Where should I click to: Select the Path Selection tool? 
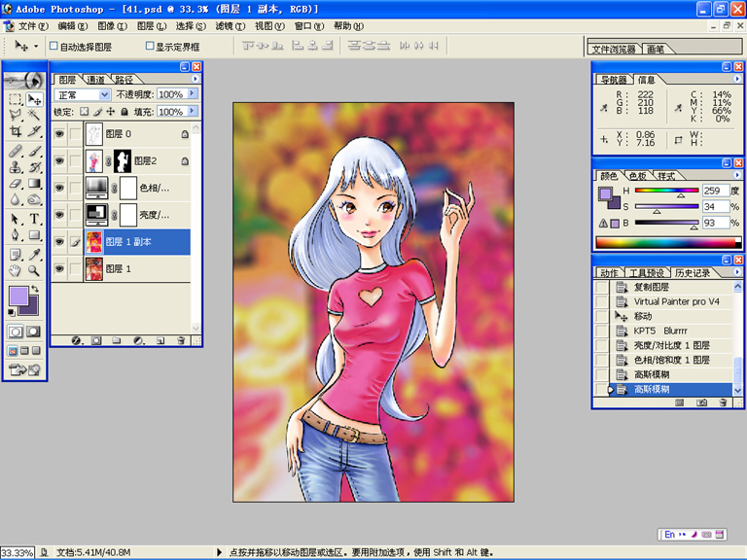coord(16,219)
